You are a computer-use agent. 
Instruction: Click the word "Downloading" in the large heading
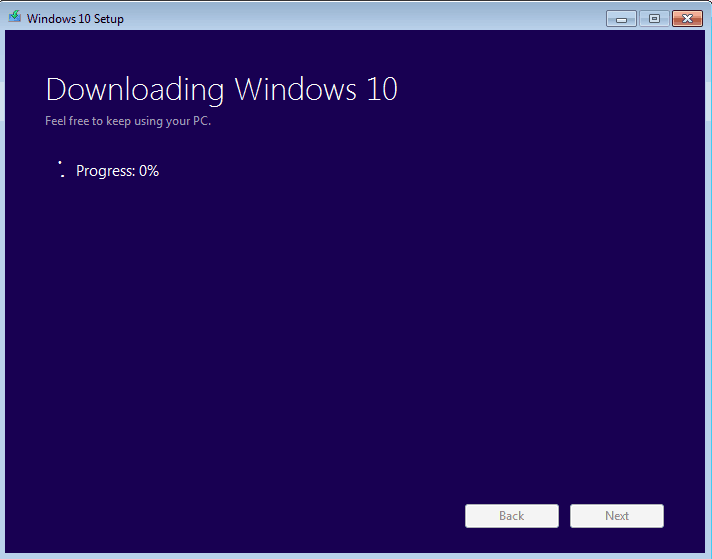tap(136, 89)
